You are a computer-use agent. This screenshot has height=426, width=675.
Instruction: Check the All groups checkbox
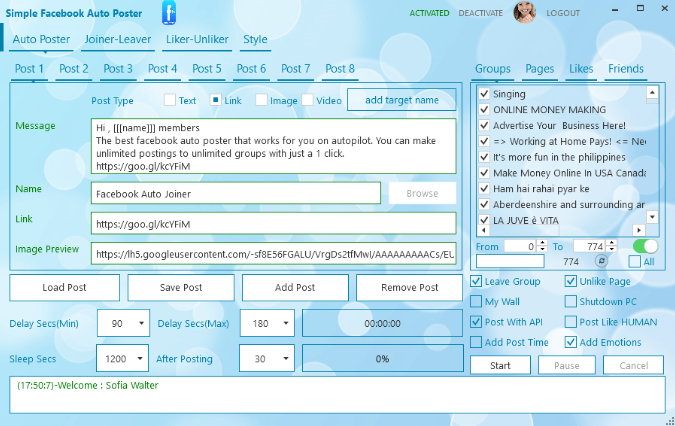(x=634, y=261)
